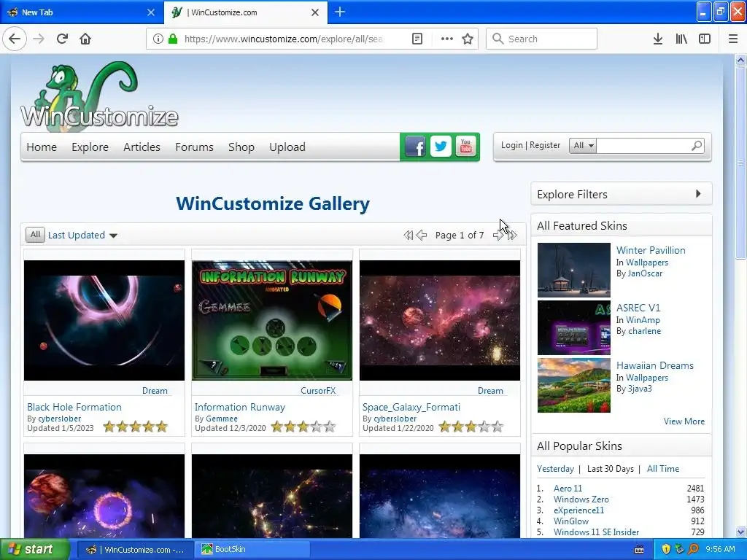
Task: Click the Login link
Action: (x=511, y=145)
